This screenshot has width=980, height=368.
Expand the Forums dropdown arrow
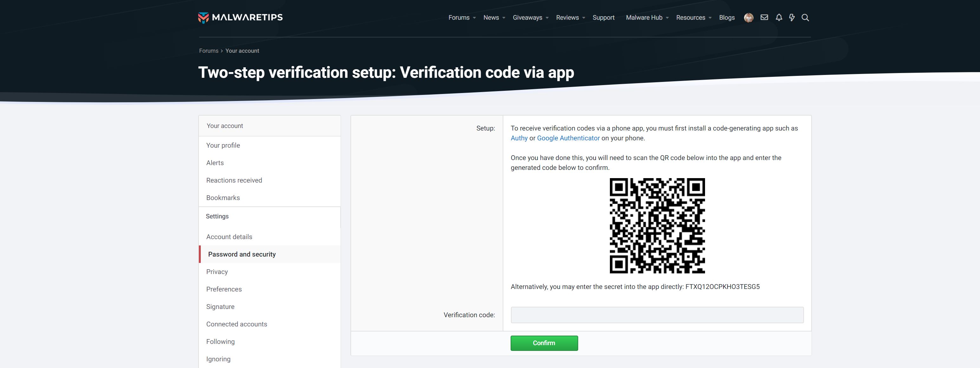pos(474,18)
